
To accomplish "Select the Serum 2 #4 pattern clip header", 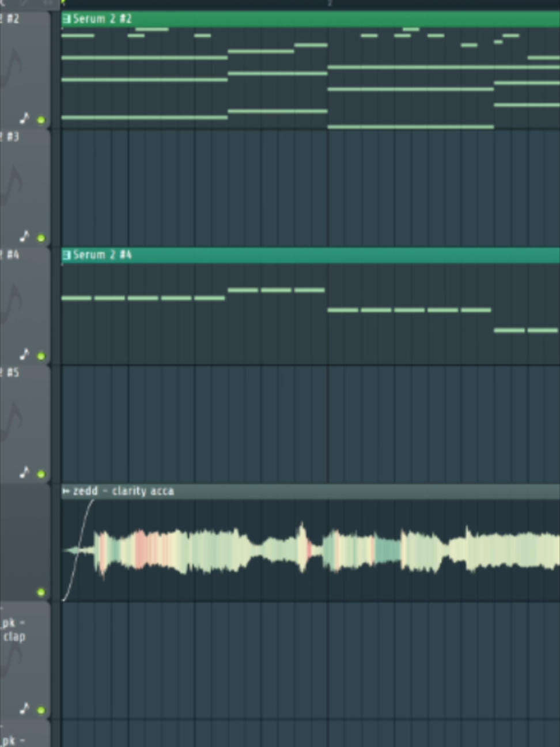I will coord(311,255).
